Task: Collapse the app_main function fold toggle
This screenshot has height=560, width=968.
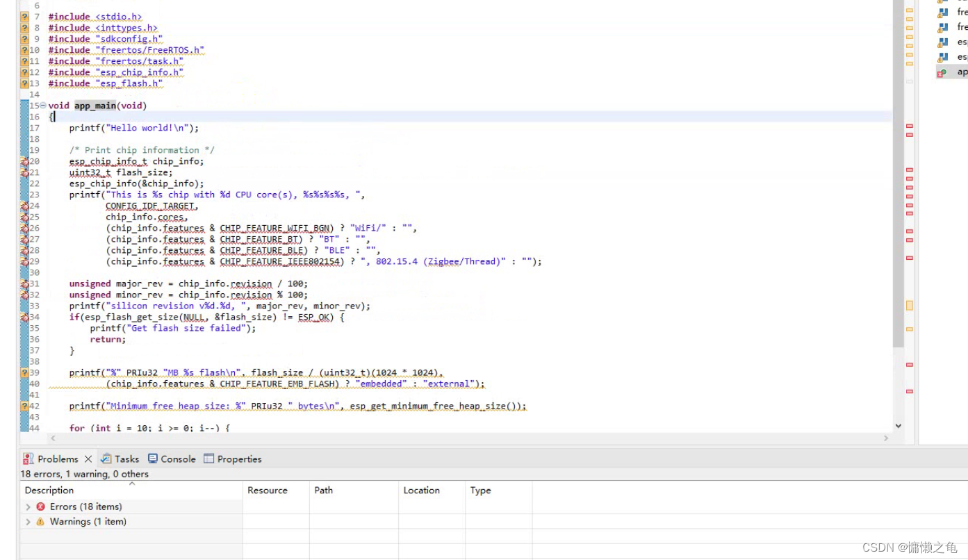Action: tap(43, 106)
